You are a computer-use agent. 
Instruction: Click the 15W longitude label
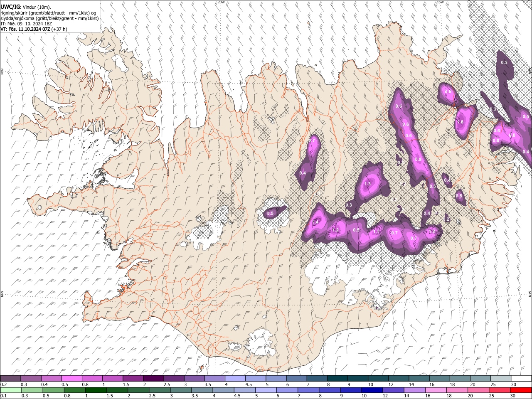tap(440, 2)
